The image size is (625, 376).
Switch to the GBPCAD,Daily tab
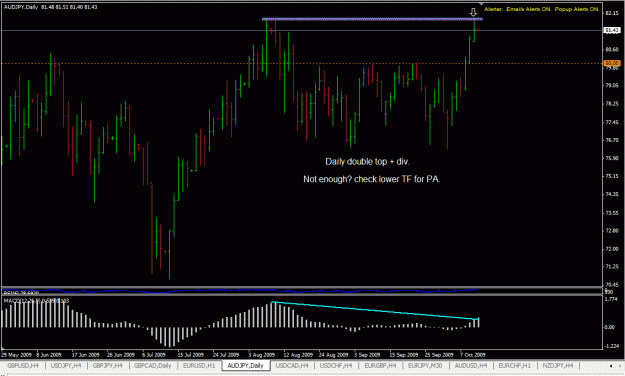pyautogui.click(x=153, y=365)
